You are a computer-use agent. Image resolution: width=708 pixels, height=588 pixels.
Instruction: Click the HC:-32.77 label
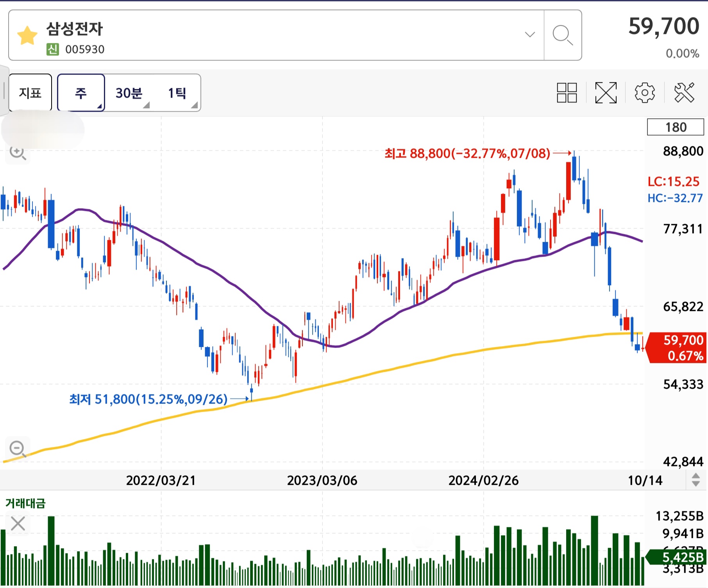point(675,198)
